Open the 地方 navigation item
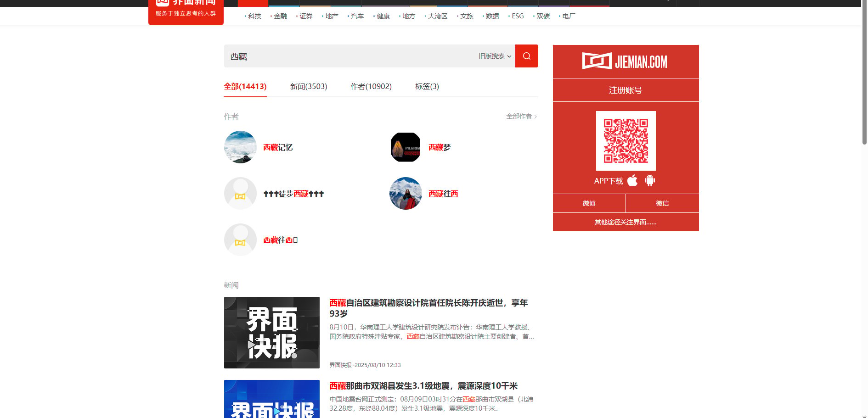 click(x=409, y=16)
